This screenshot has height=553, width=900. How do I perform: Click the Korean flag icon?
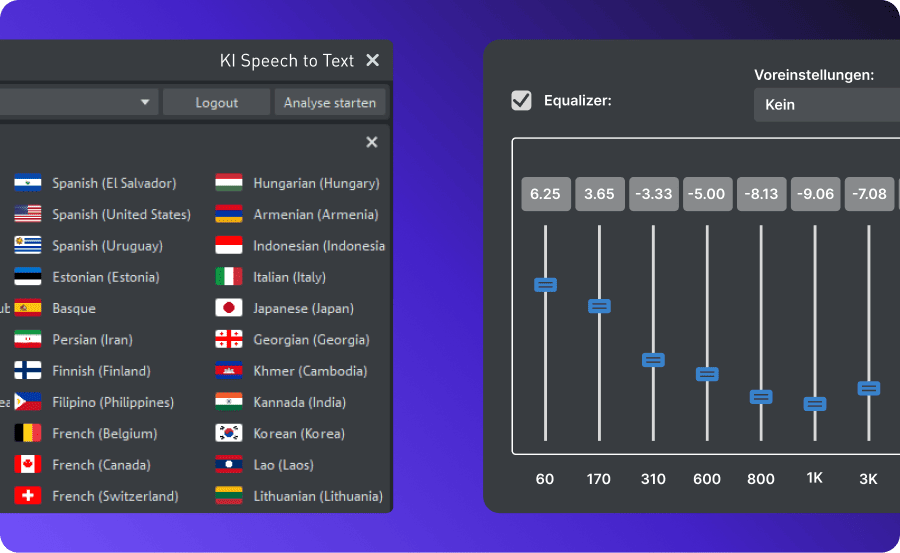(229, 434)
